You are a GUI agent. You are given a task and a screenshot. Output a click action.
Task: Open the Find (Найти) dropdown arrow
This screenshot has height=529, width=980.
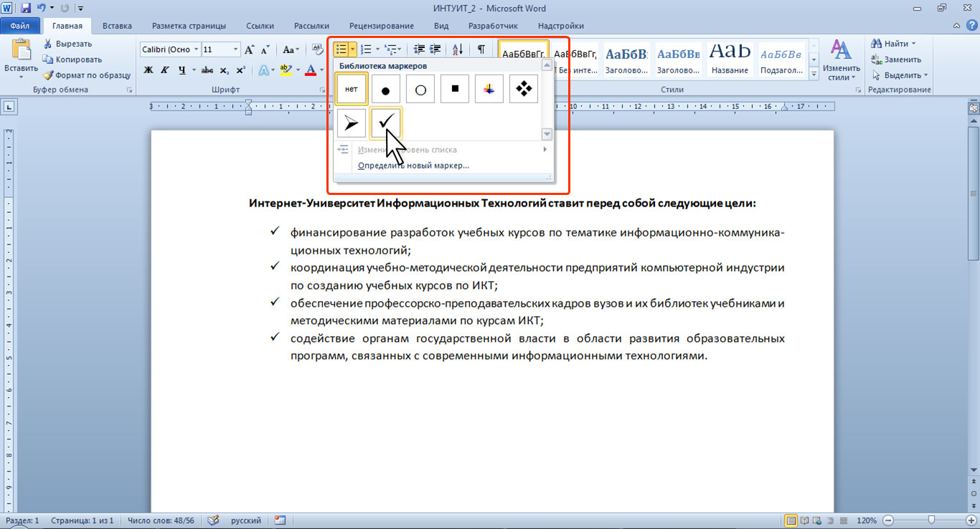pyautogui.click(x=913, y=44)
